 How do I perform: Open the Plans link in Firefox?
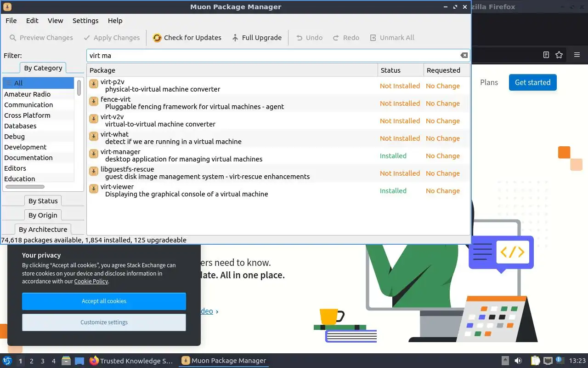[489, 82]
